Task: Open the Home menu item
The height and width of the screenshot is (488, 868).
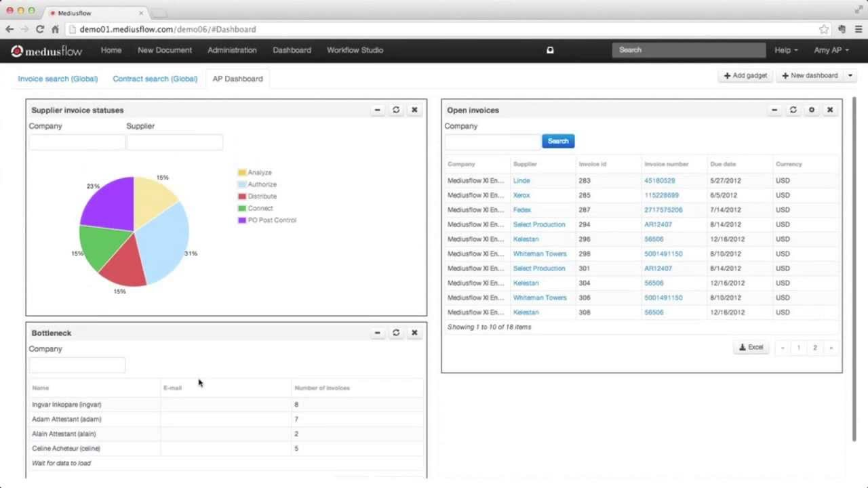Action: pyautogui.click(x=111, y=50)
